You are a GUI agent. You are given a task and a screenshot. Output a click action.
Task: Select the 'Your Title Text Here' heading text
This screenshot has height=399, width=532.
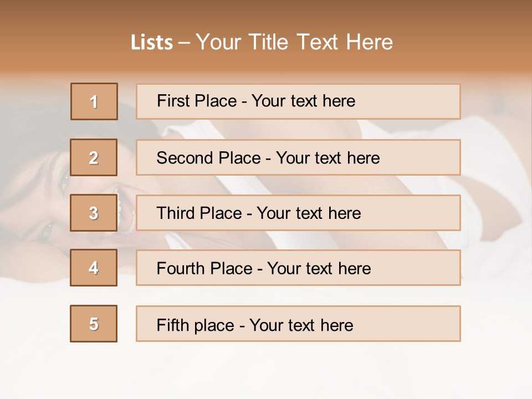[x=294, y=42]
